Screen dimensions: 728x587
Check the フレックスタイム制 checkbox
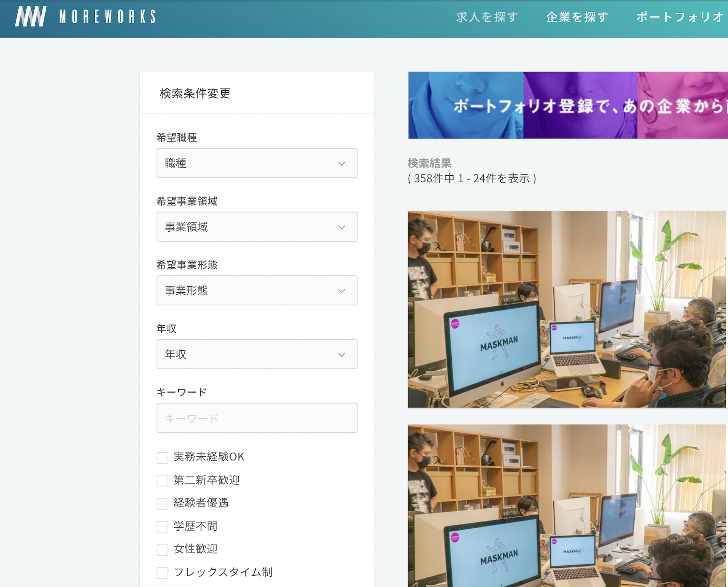[163, 573]
